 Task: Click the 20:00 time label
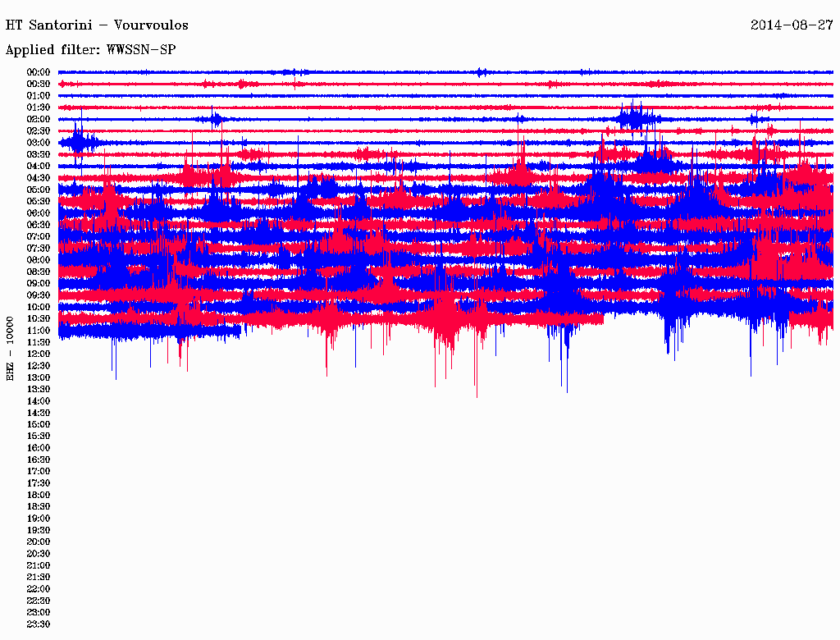tap(39, 542)
